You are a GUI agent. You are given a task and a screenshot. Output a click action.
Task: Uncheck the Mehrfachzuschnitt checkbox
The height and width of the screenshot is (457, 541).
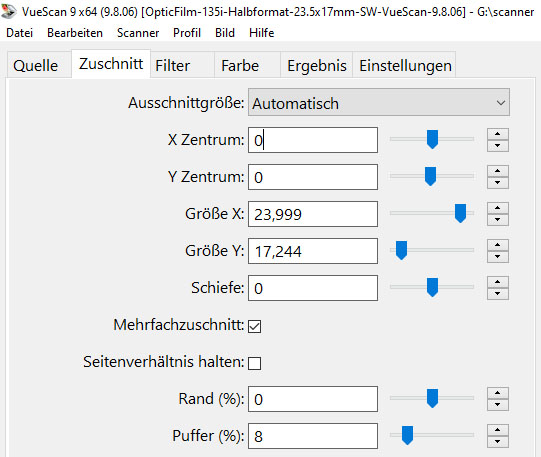(x=255, y=326)
